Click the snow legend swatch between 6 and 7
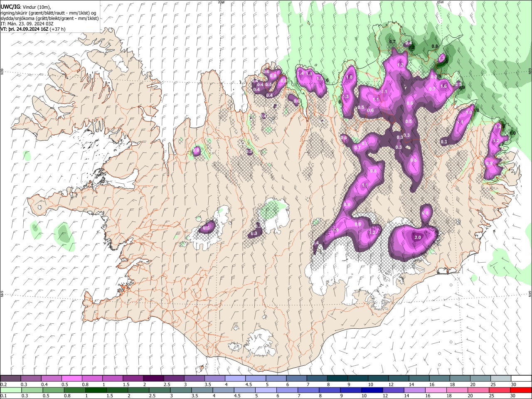Viewport: 532px width, 399px height. tap(296, 378)
